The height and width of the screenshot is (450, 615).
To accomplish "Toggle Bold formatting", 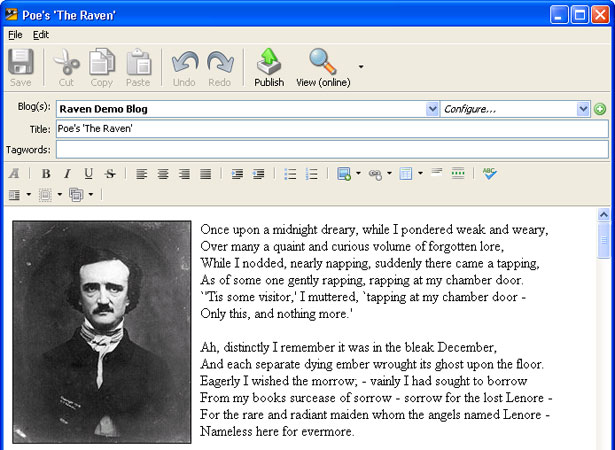I will click(46, 174).
